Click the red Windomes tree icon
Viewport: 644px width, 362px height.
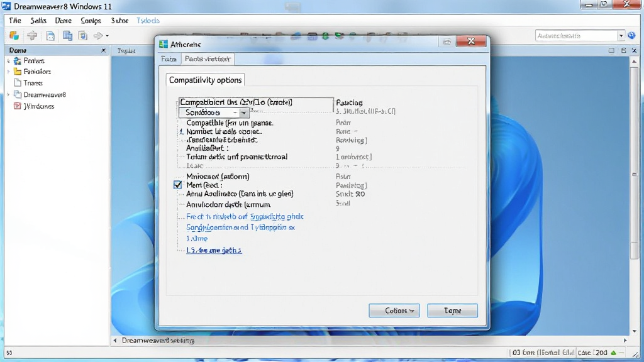[17, 106]
